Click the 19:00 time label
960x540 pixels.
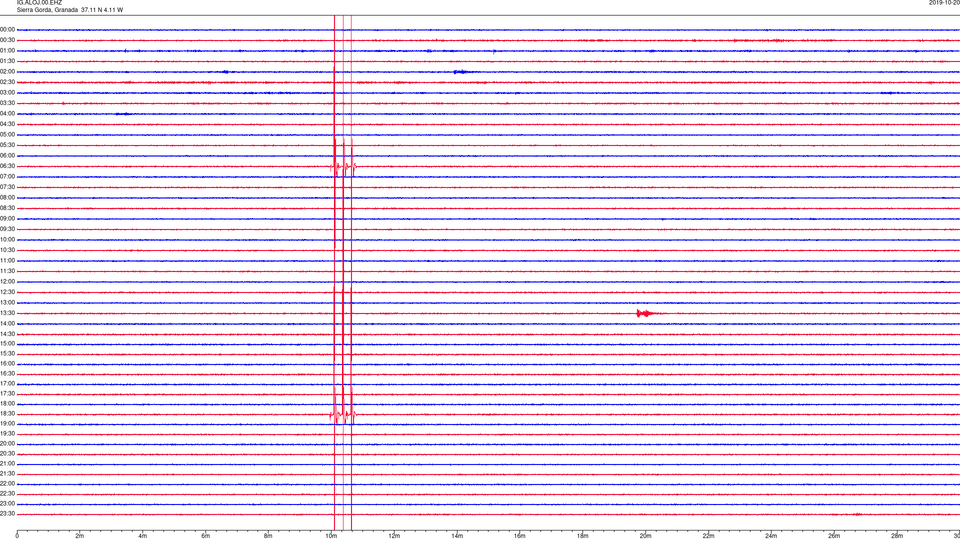(7, 424)
